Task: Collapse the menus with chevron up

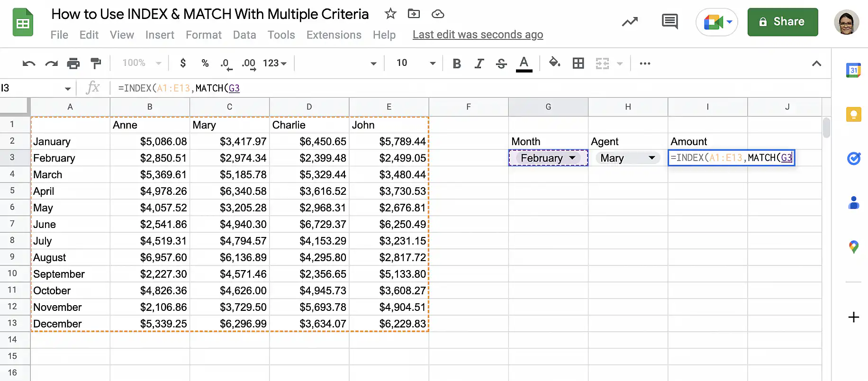Action: click(x=816, y=63)
